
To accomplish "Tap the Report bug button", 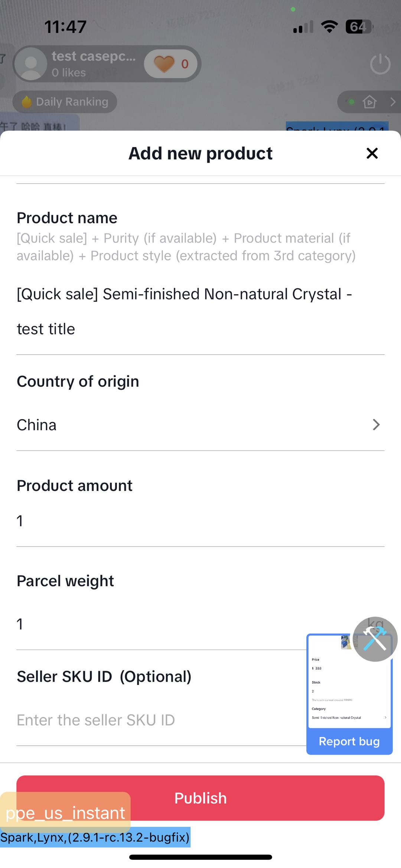I will tap(349, 741).
